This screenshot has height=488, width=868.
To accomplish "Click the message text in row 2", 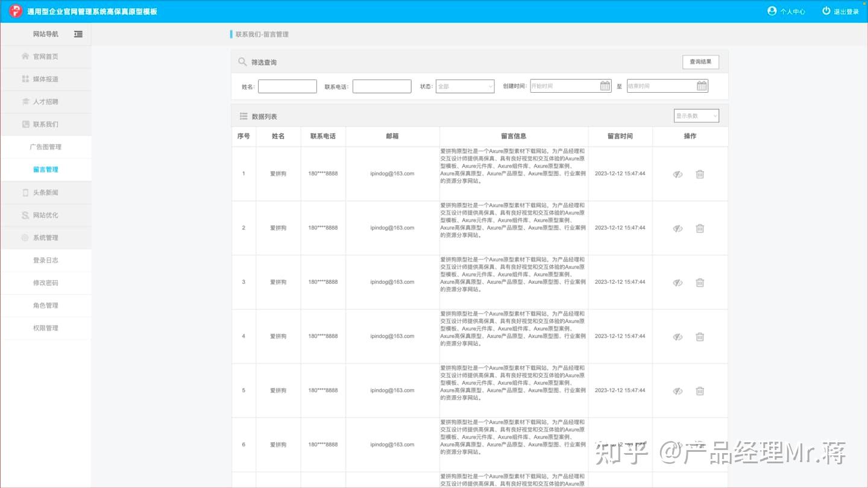I will pos(513,221).
